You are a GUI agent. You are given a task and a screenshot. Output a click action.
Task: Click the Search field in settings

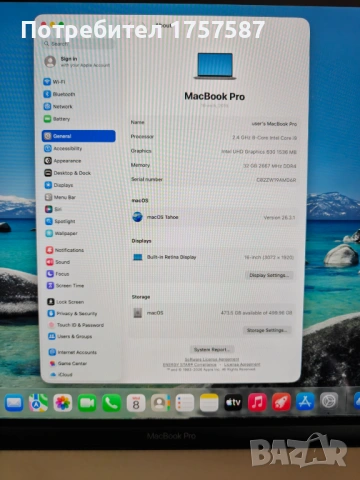(78, 44)
